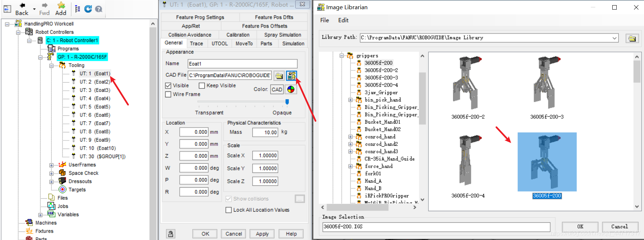The image size is (644, 240).
Task: Select C: 1 - Robot Controller1
Action: point(72,40)
